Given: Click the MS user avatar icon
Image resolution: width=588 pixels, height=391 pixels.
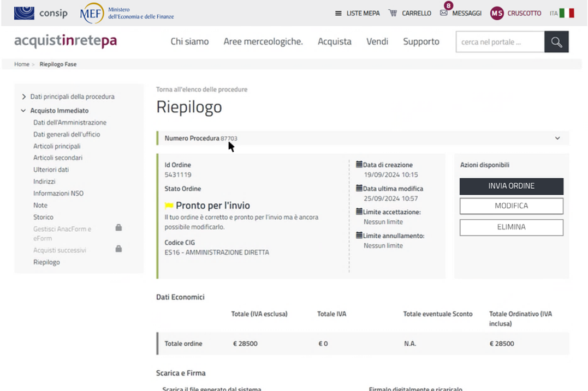Looking at the screenshot, I should coord(496,13).
